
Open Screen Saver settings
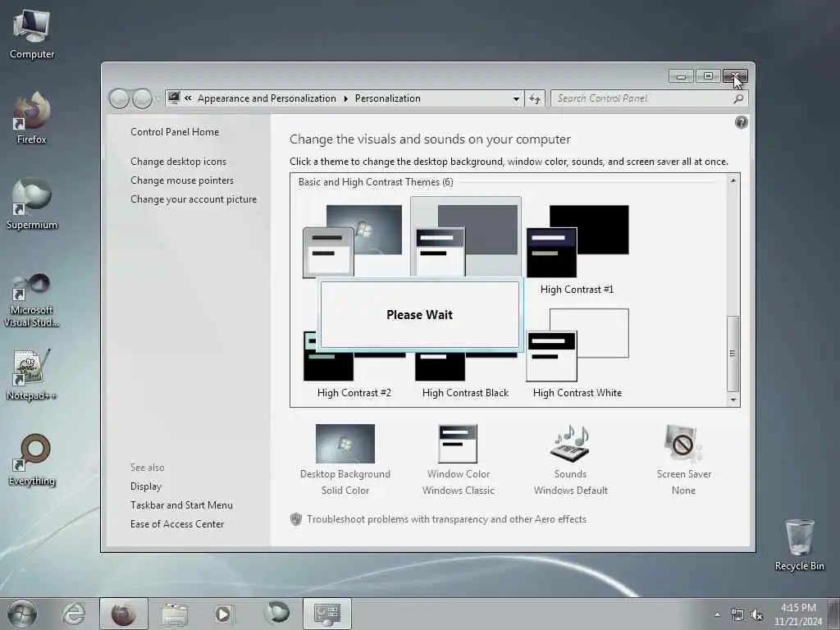coord(683,459)
